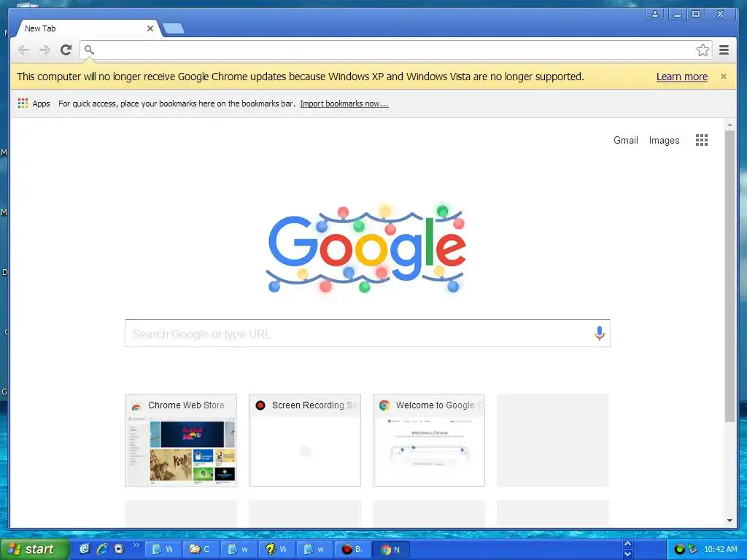The width and height of the screenshot is (747, 560).
Task: Launch Internet Explorer from quick launch
Action: point(102,549)
